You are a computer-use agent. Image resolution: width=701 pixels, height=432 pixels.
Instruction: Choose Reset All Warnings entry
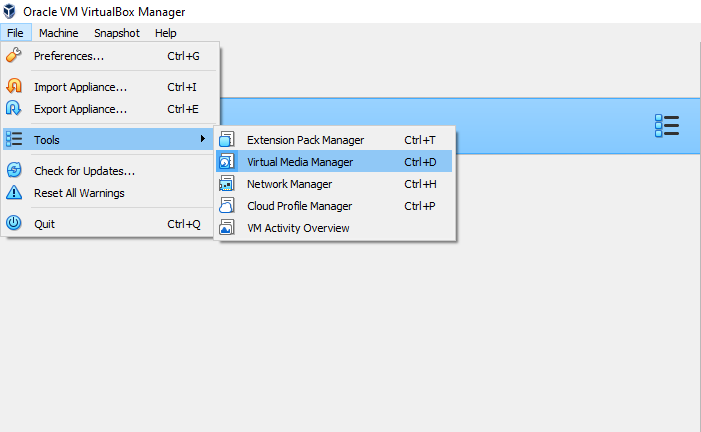[110, 193]
